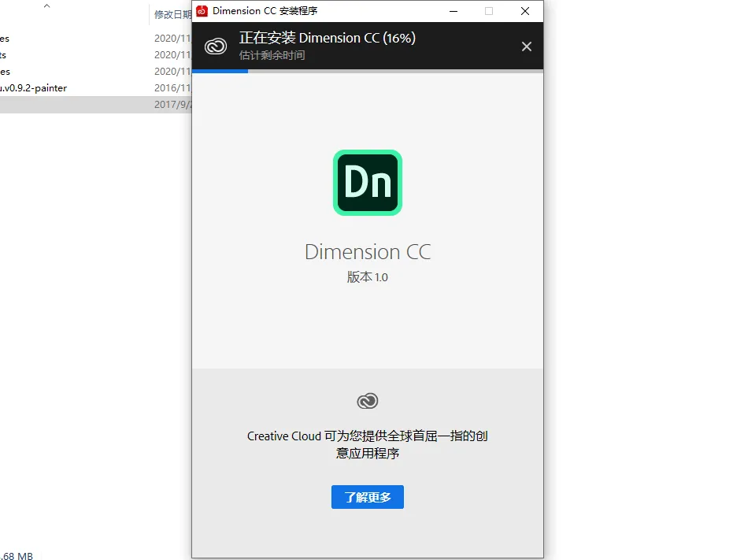Image resolution: width=733 pixels, height=560 pixels.
Task: Select the highlighted 2017/9 row in Explorer
Action: (96, 104)
